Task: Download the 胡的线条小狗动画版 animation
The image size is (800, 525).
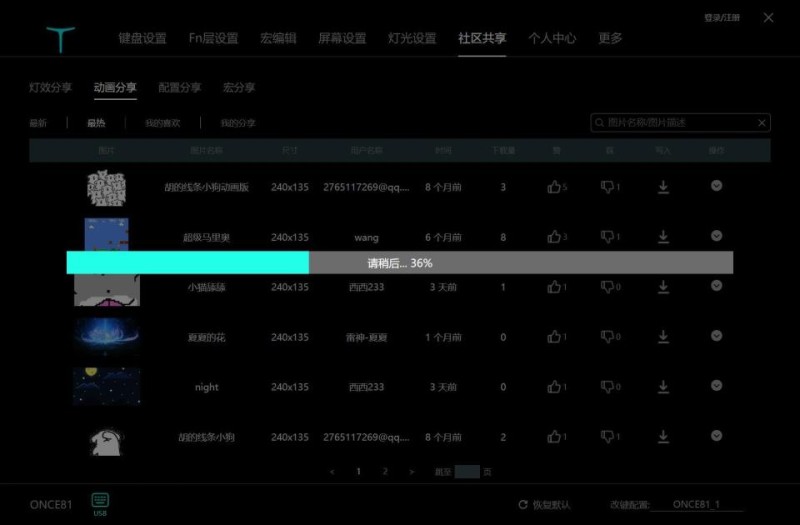Action: pos(663,187)
